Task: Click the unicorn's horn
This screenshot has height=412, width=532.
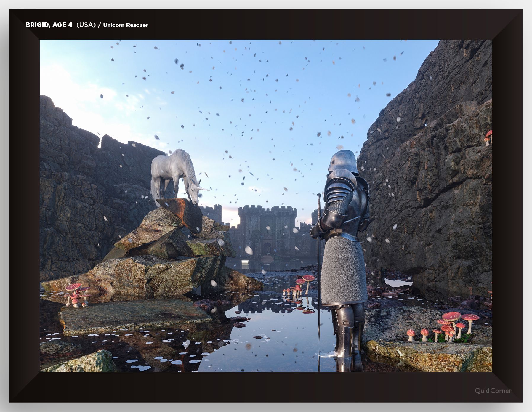Action: pos(204,188)
